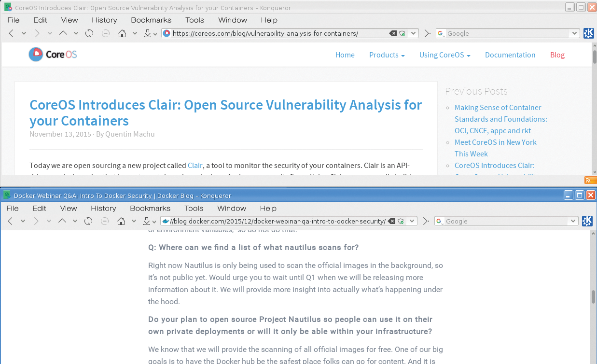Click the Up arrow in the Docker Blog window
The height and width of the screenshot is (364, 597).
(62, 221)
